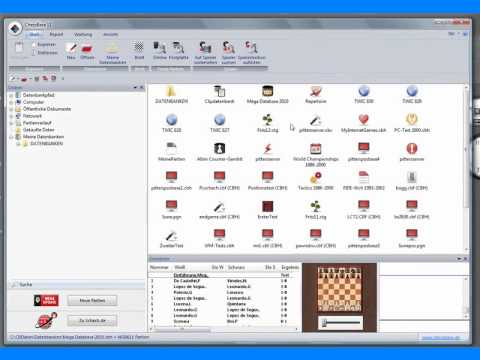Sort the game list by Schwarz column

[x=236, y=267]
